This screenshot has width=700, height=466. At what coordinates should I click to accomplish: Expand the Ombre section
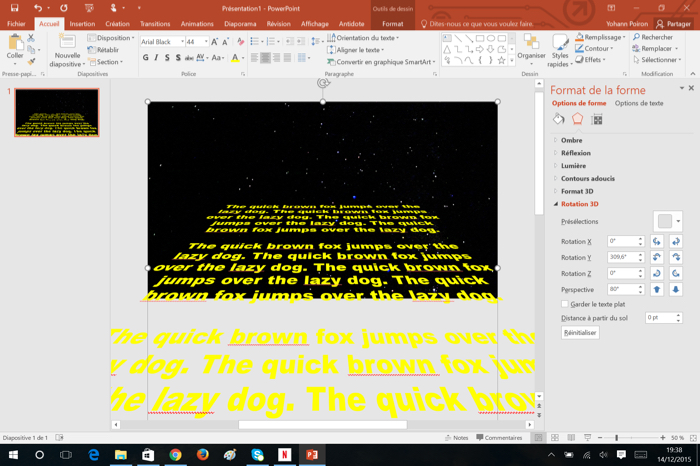point(571,141)
